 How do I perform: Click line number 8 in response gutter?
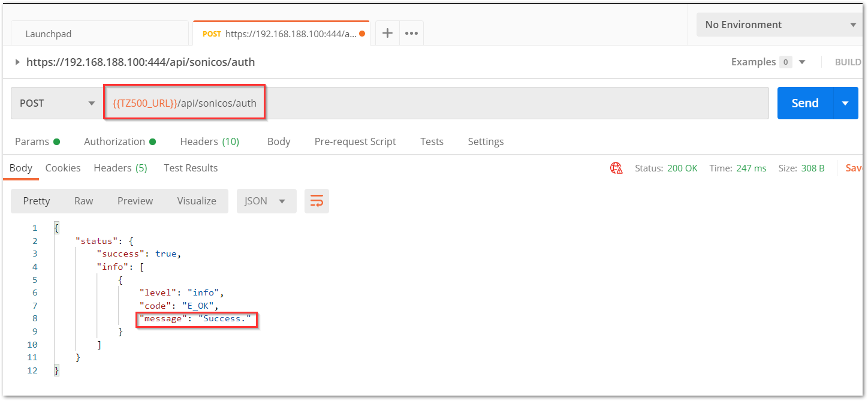35,318
